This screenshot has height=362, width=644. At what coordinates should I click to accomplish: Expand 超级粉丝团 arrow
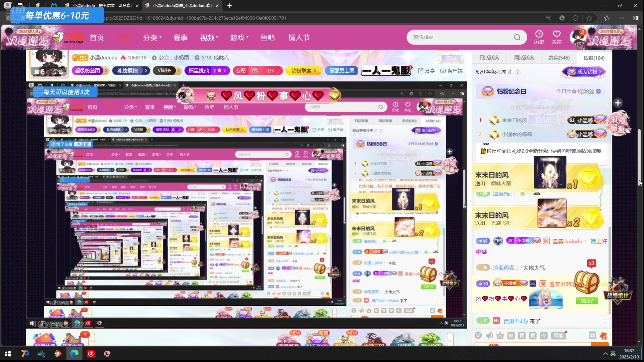106,70
